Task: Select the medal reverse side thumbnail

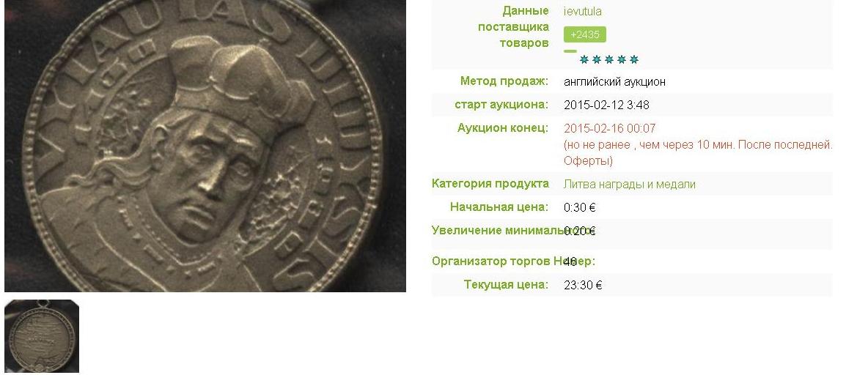Action: coord(42,335)
